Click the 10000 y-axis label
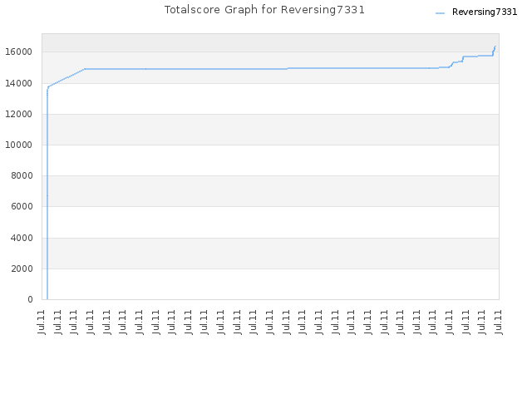 [x=18, y=145]
